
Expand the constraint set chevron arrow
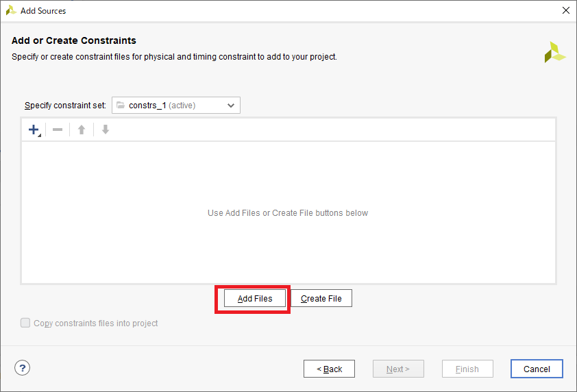pyautogui.click(x=231, y=106)
